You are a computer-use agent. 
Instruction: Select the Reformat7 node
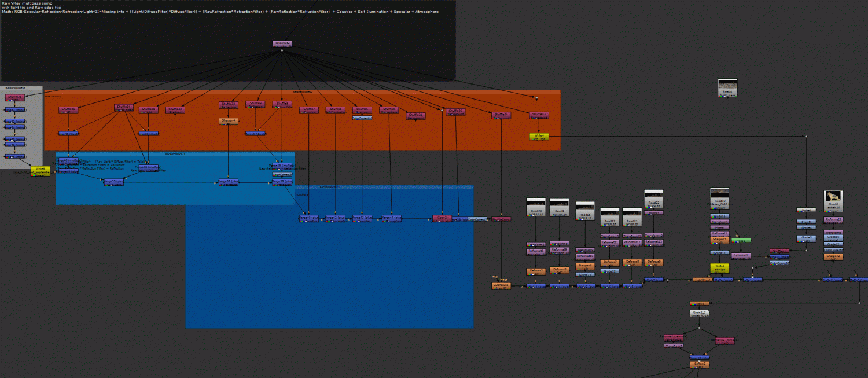741,255
